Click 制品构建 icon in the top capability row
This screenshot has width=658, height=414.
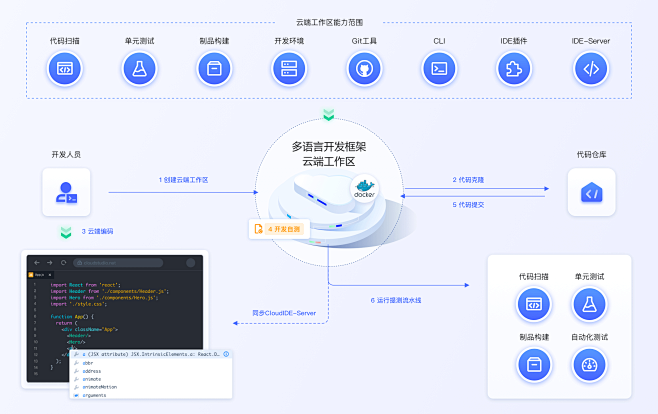(x=214, y=69)
